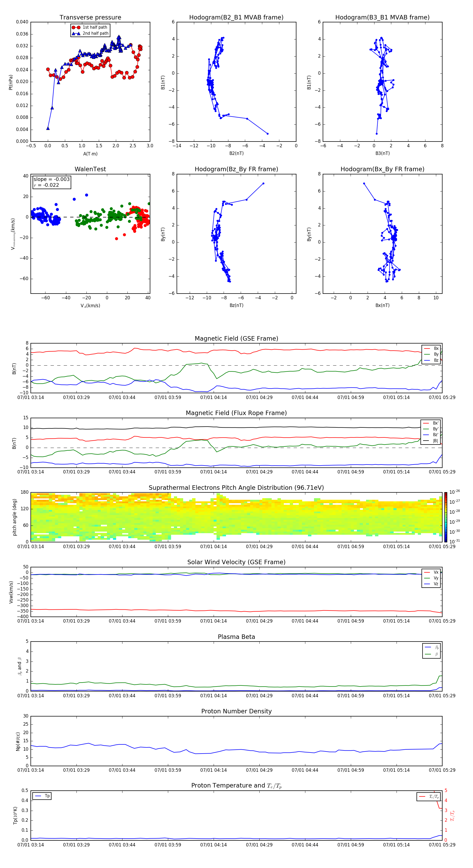Click the 'r = -0.022' annotation
Screen dimensions: 473x868
pyautogui.click(x=47, y=185)
